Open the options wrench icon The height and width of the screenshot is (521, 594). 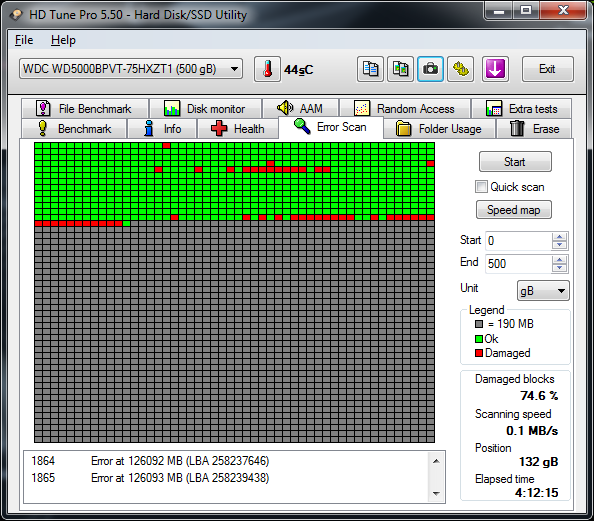(x=460, y=69)
